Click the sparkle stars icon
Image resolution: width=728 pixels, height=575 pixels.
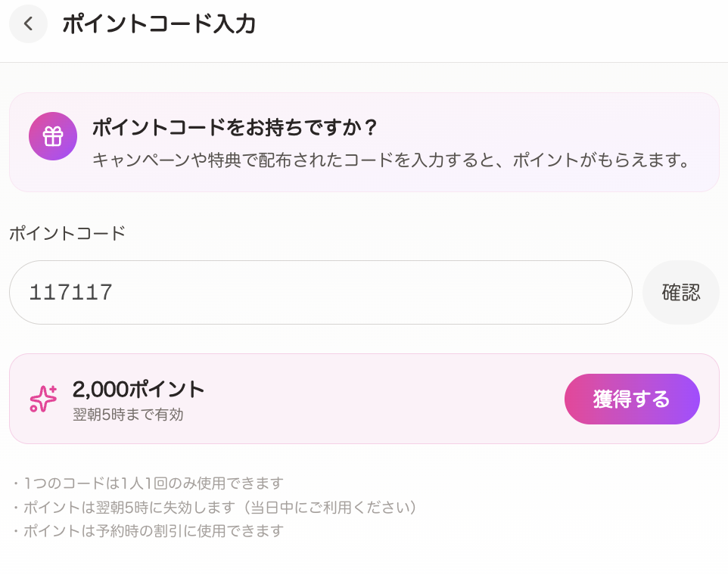[43, 399]
